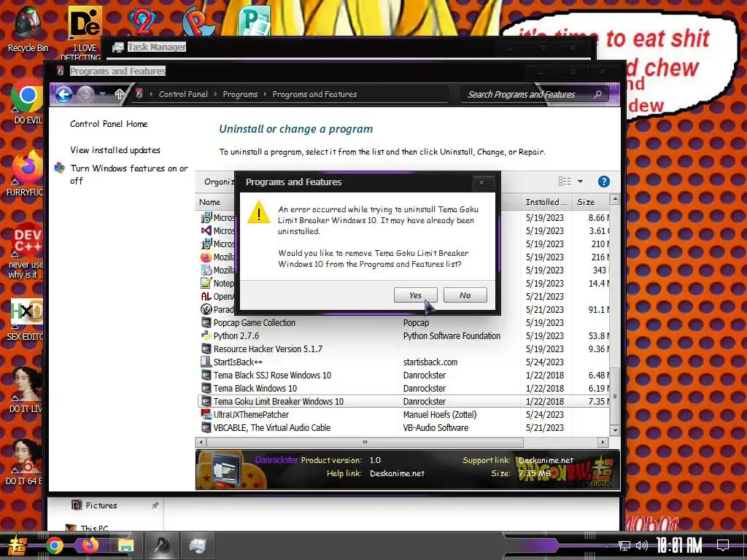The height and width of the screenshot is (560, 747).
Task: Confirm removal by clicking Yes
Action: point(415,295)
